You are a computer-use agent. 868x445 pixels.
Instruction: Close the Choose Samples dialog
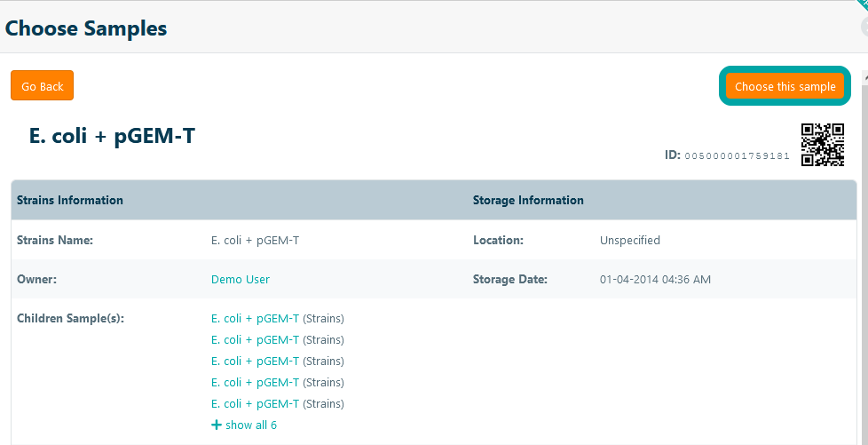coord(864,27)
